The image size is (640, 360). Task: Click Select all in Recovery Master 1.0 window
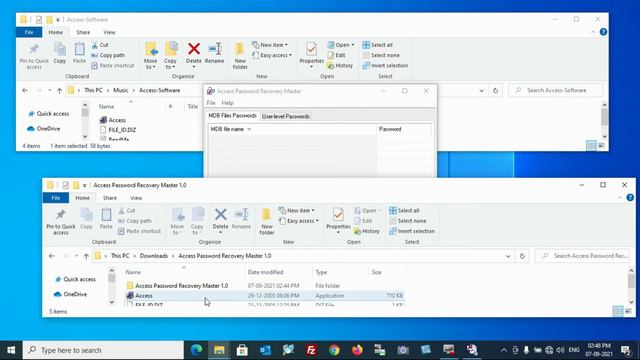404,211
